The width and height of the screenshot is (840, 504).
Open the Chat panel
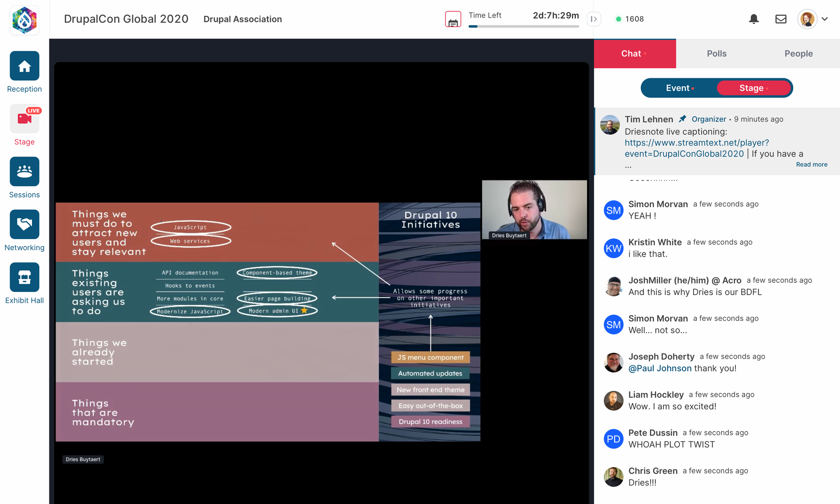point(635,53)
